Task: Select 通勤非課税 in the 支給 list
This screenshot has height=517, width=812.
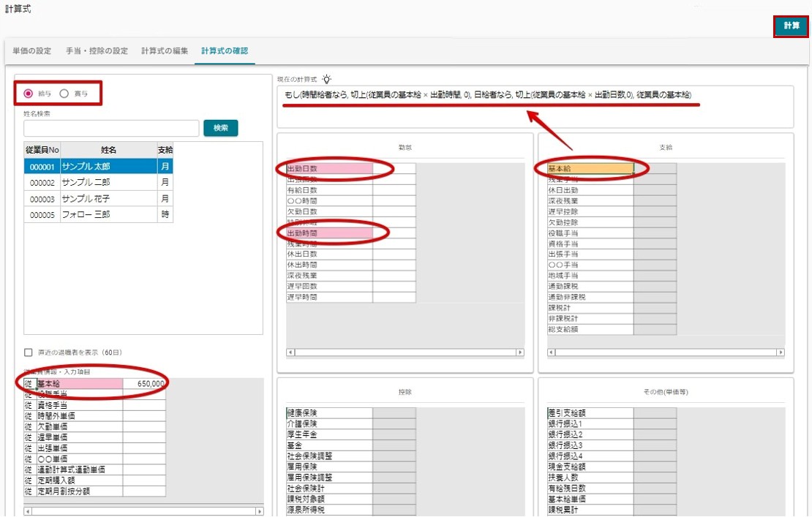Action: click(590, 297)
